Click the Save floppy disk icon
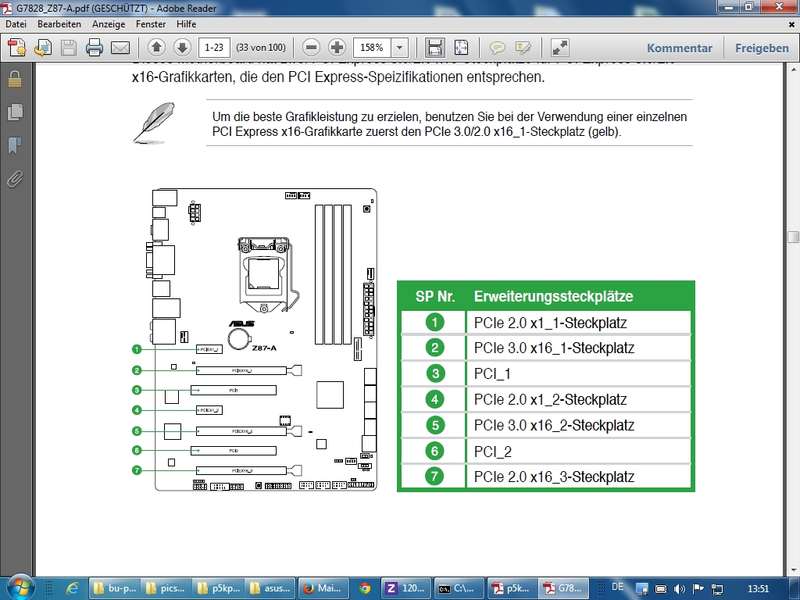 click(x=68, y=48)
